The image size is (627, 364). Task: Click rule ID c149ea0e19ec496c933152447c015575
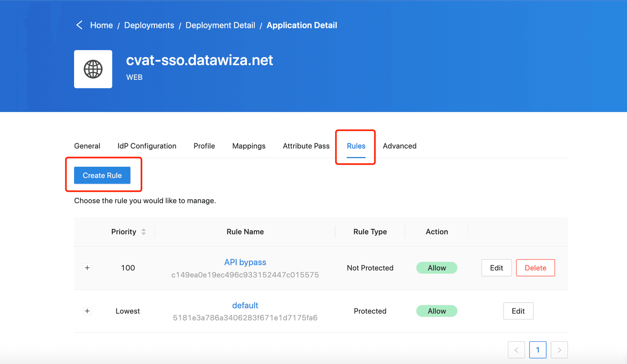coord(245,275)
